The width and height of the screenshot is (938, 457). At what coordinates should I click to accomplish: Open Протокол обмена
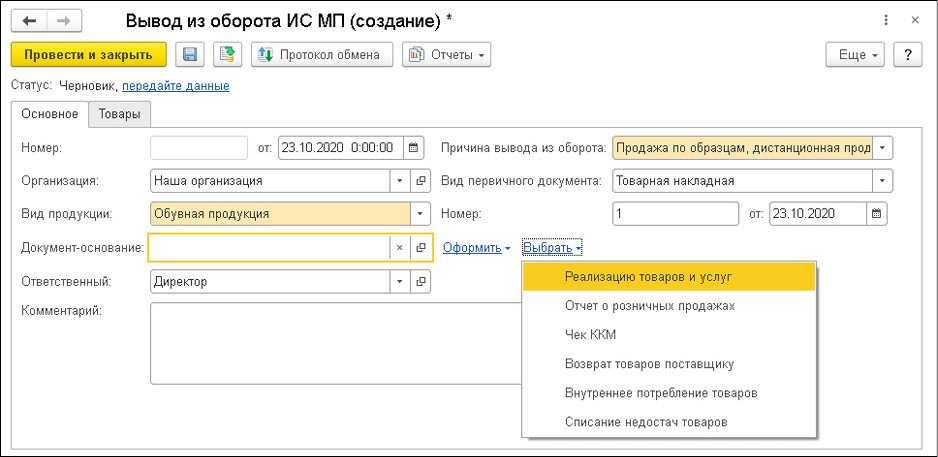[321, 55]
